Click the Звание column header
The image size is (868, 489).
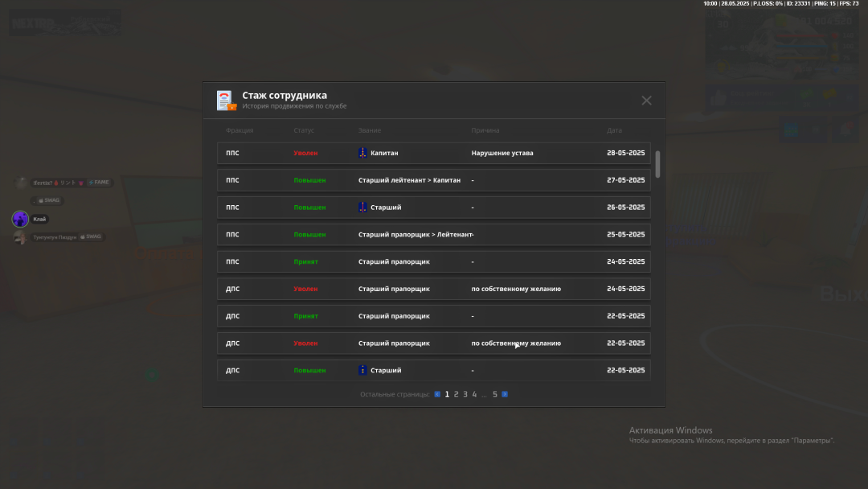(x=370, y=130)
